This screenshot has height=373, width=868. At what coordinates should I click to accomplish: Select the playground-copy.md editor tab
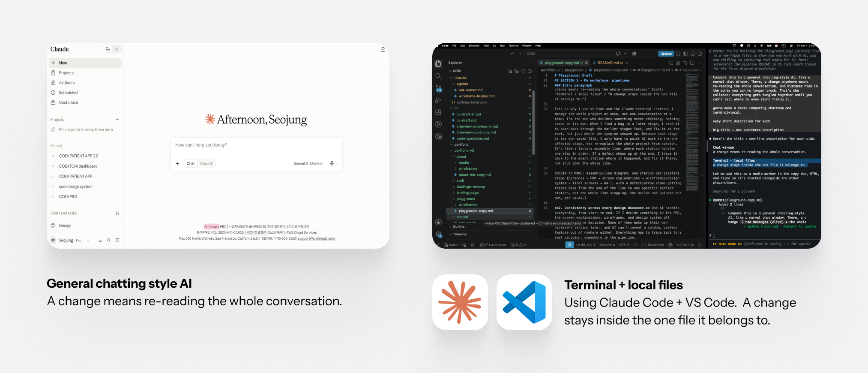pos(564,63)
